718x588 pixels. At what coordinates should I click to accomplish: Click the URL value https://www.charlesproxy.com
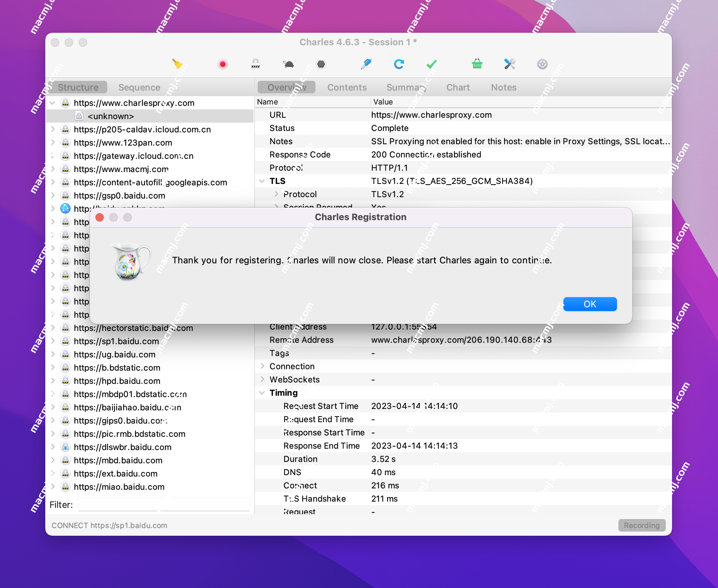click(431, 115)
